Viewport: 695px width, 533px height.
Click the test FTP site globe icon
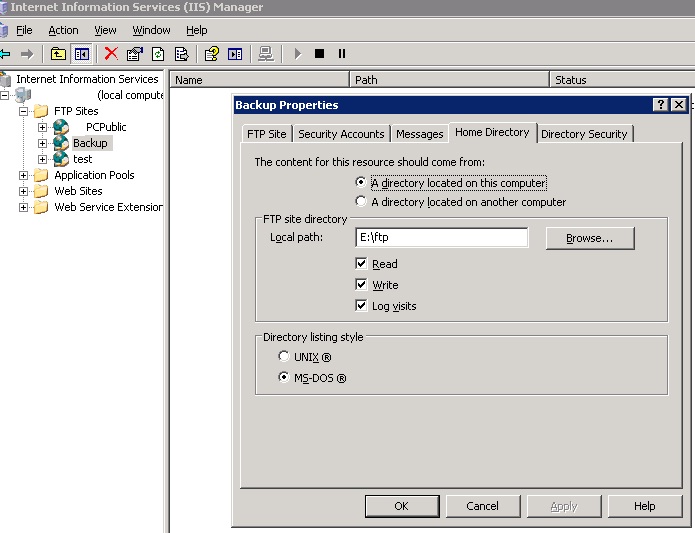point(61,159)
